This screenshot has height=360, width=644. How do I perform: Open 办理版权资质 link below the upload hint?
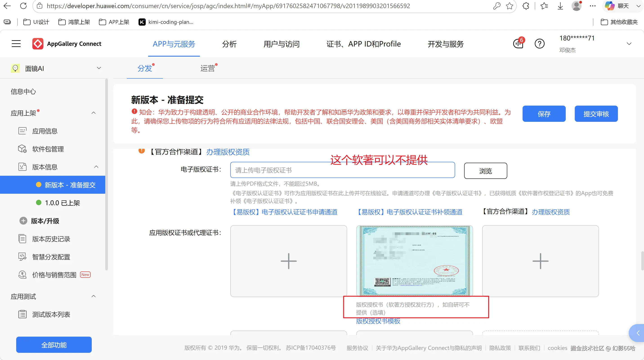(551, 212)
